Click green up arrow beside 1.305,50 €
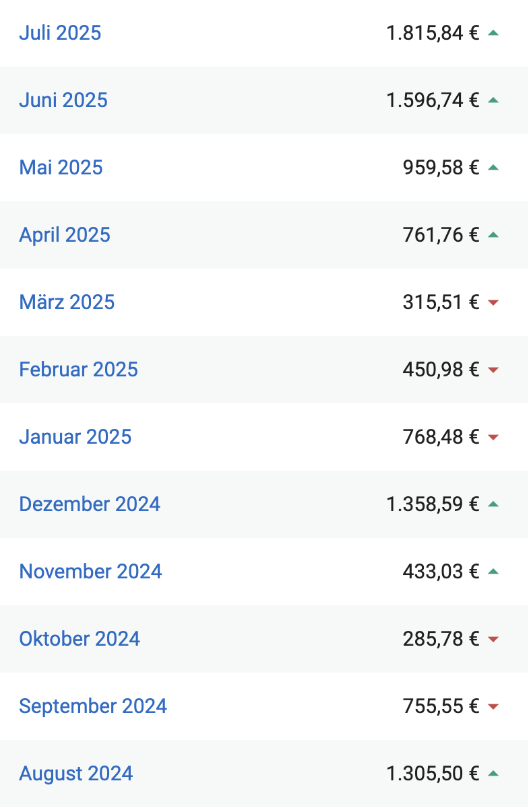This screenshot has height=812, width=531. tap(493, 773)
